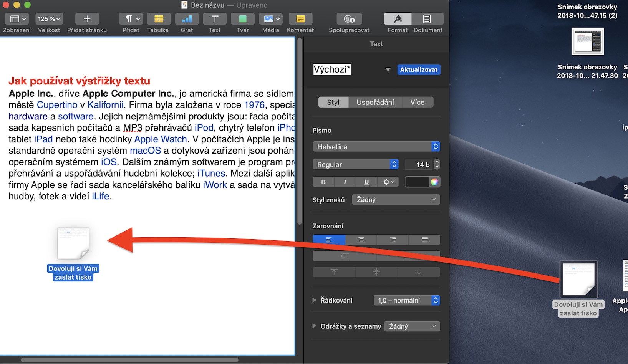Click the Aktualizovat button
Image resolution: width=628 pixels, height=364 pixels.
pyautogui.click(x=419, y=69)
